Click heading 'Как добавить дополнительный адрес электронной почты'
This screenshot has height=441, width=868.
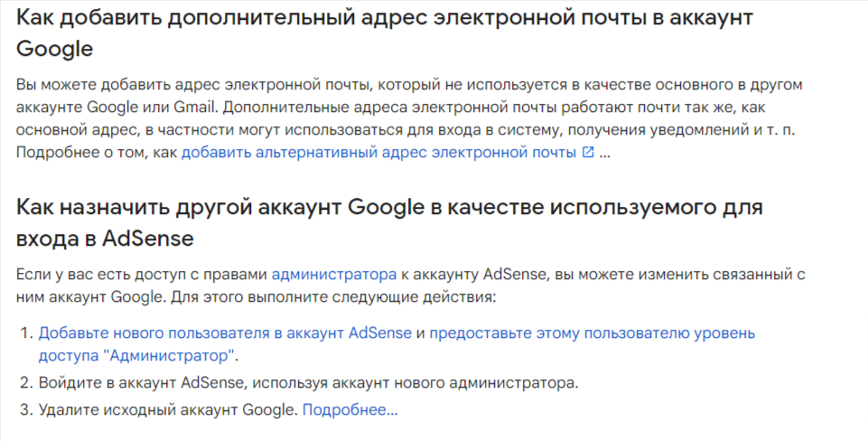(385, 33)
